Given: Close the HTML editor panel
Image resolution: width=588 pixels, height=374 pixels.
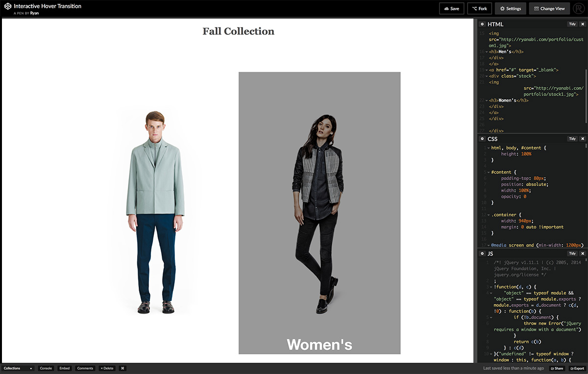Looking at the screenshot, I should (x=583, y=24).
